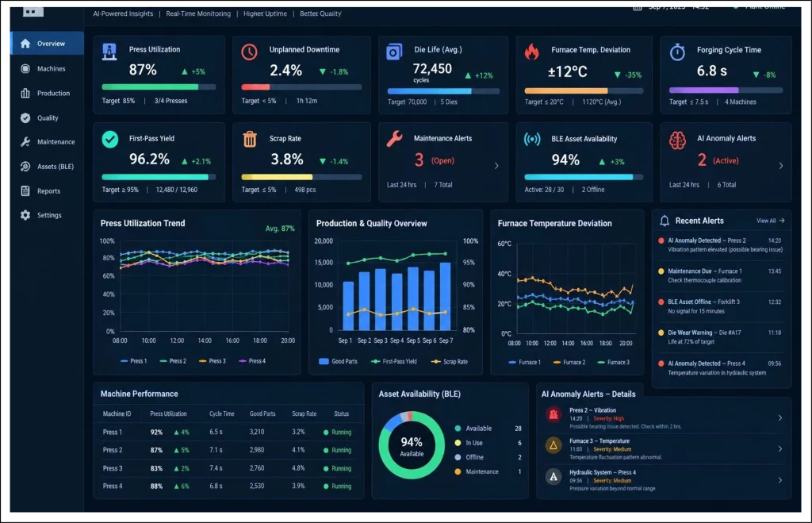Click the View All alerts link

pos(770,221)
